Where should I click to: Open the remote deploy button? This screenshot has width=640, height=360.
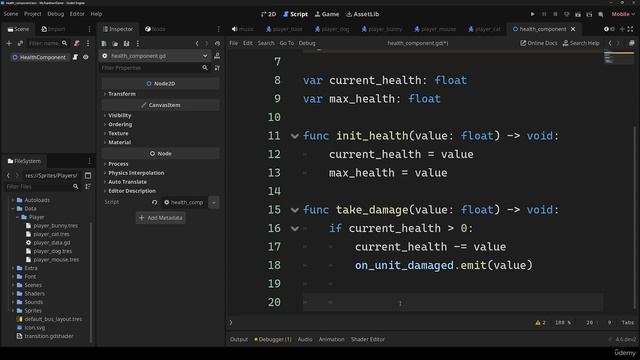pos(567,14)
